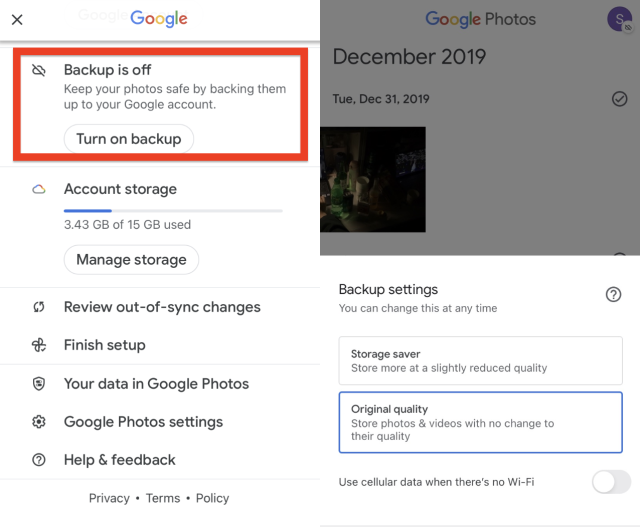Click the Turn on backup button
Screen dimensions: 640x529
[129, 139]
